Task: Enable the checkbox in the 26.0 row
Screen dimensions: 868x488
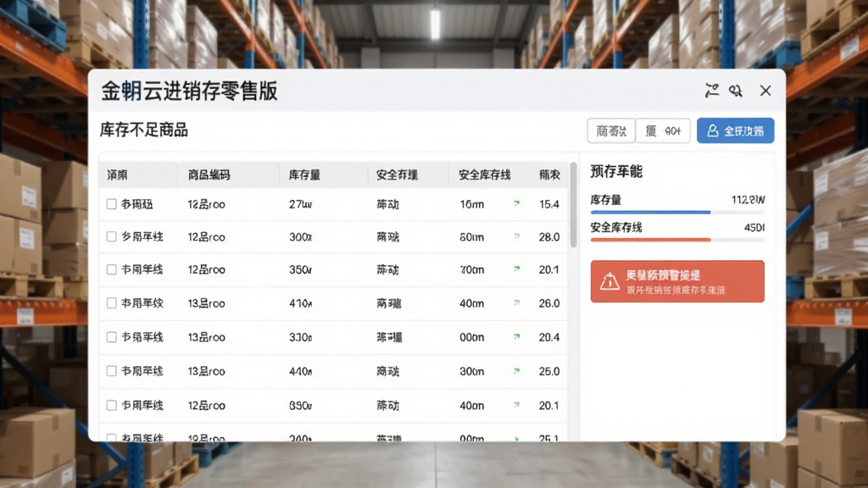Action: [111, 303]
